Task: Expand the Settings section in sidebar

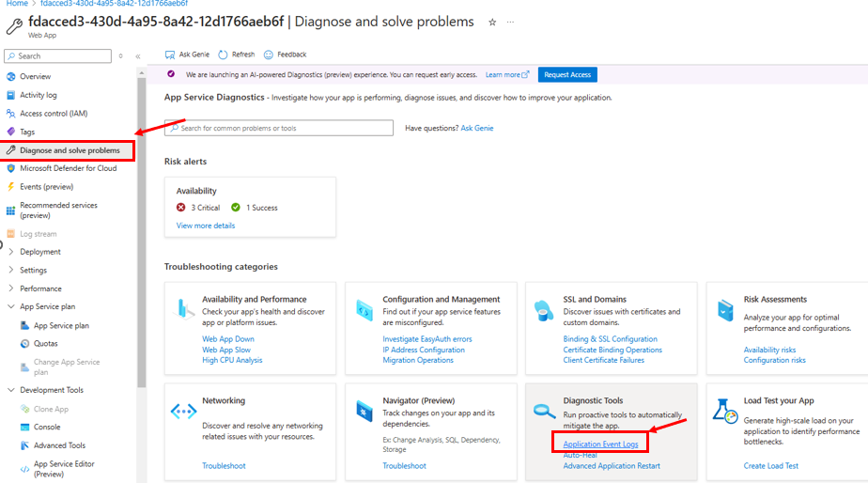Action: (x=11, y=270)
